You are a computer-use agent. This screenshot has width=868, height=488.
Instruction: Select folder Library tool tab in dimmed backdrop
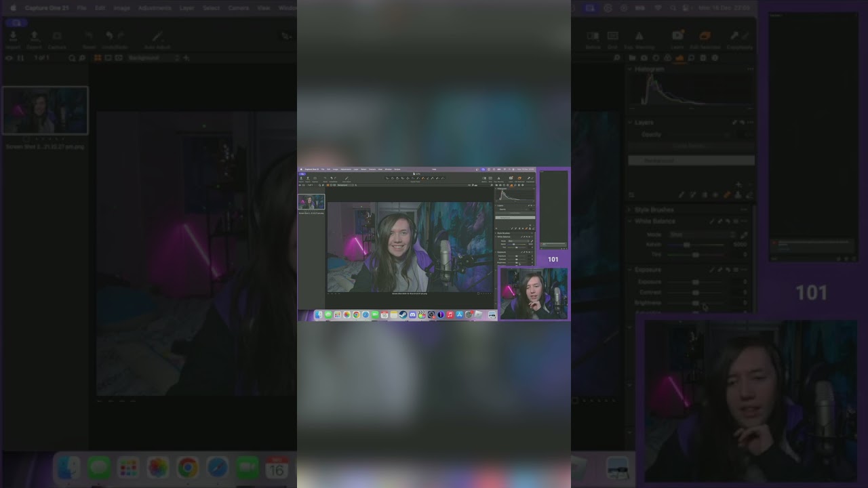coord(631,58)
